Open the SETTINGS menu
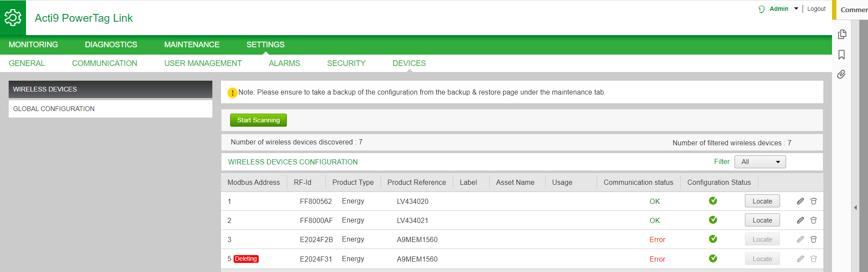The width and height of the screenshot is (868, 272). tap(266, 45)
